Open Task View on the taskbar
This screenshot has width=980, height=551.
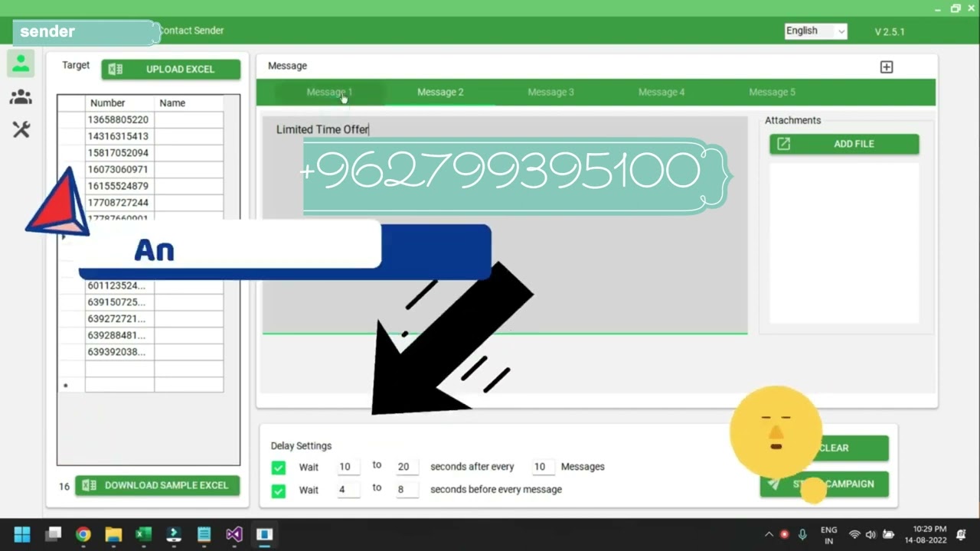[53, 534]
